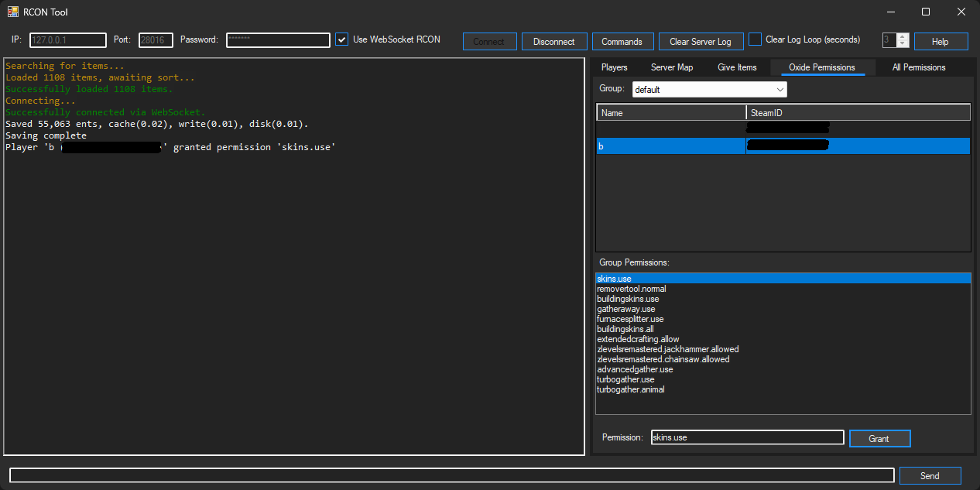The width and height of the screenshot is (980, 490).
Task: Switch to the Give Items tab
Action: 737,67
